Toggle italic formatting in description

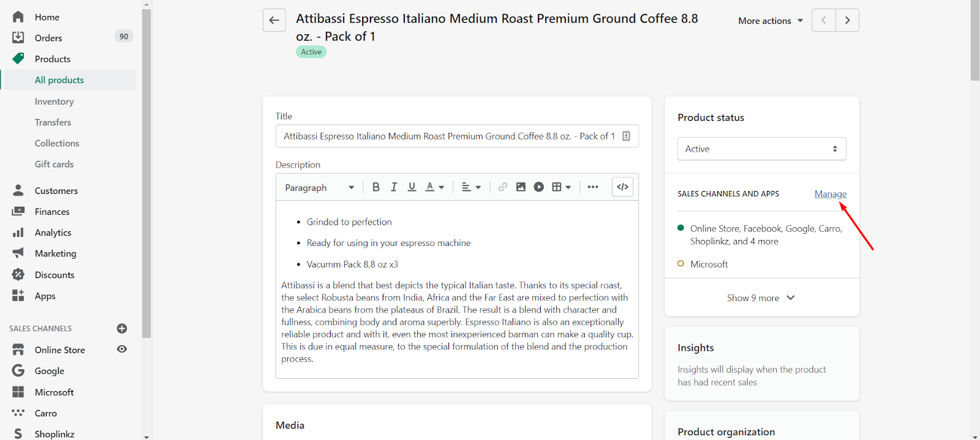click(x=394, y=187)
